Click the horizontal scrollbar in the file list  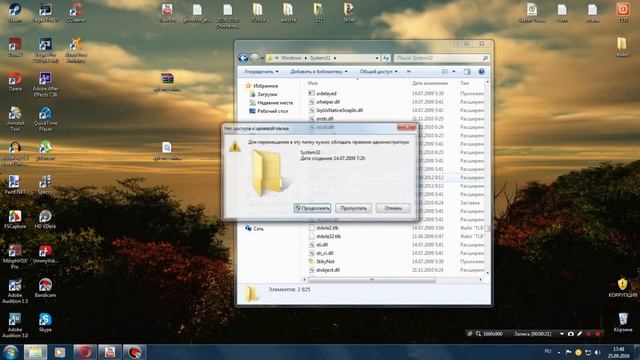click(x=371, y=280)
